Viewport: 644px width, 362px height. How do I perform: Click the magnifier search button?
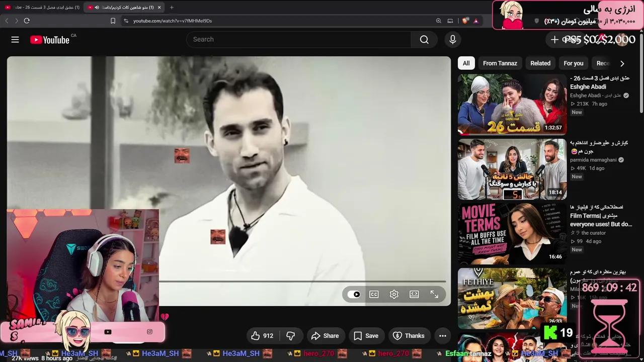click(424, 40)
